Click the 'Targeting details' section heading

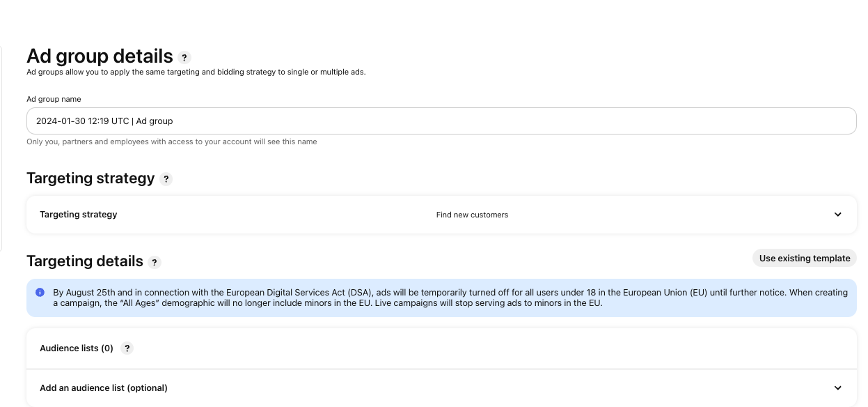tap(85, 261)
